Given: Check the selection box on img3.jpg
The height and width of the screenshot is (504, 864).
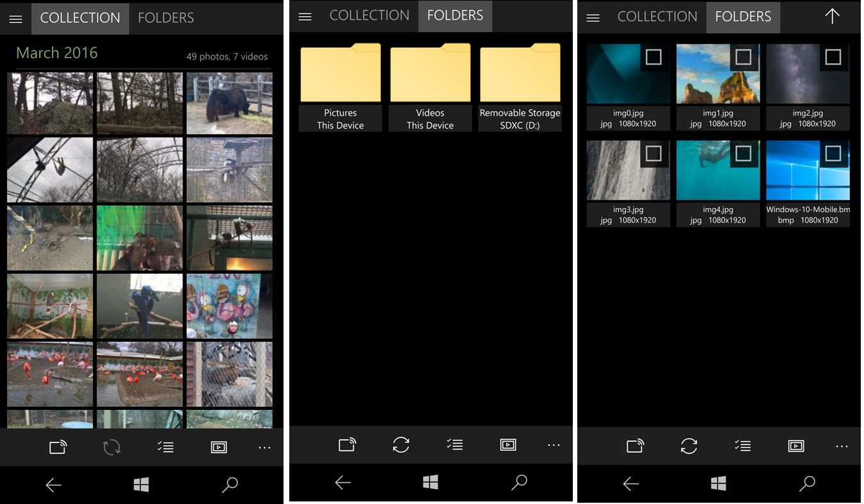Looking at the screenshot, I should pyautogui.click(x=653, y=154).
